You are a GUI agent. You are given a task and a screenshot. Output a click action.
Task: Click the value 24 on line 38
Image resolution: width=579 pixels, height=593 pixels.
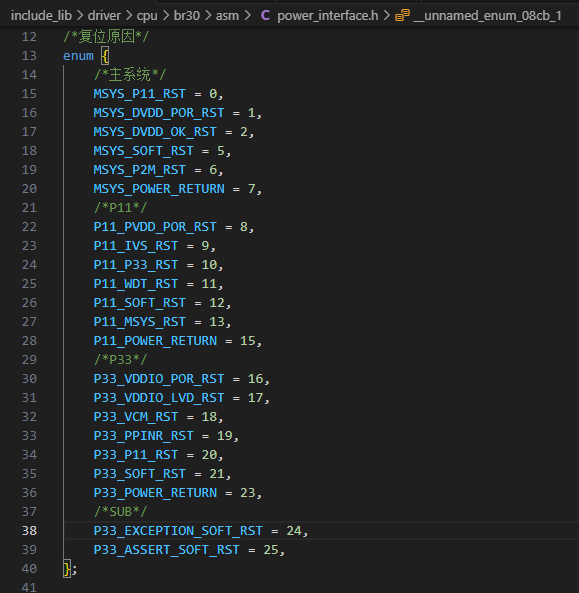coord(294,531)
